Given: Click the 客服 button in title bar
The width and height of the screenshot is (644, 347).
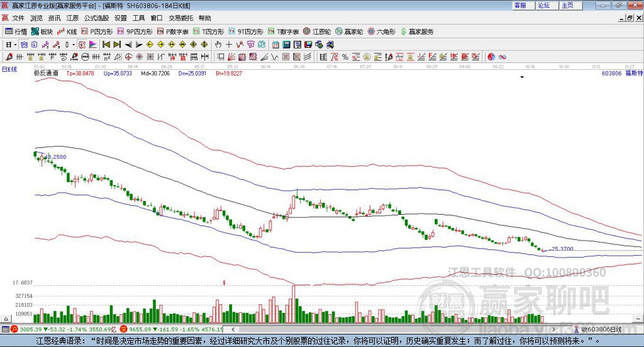Looking at the screenshot, I should pyautogui.click(x=523, y=5).
